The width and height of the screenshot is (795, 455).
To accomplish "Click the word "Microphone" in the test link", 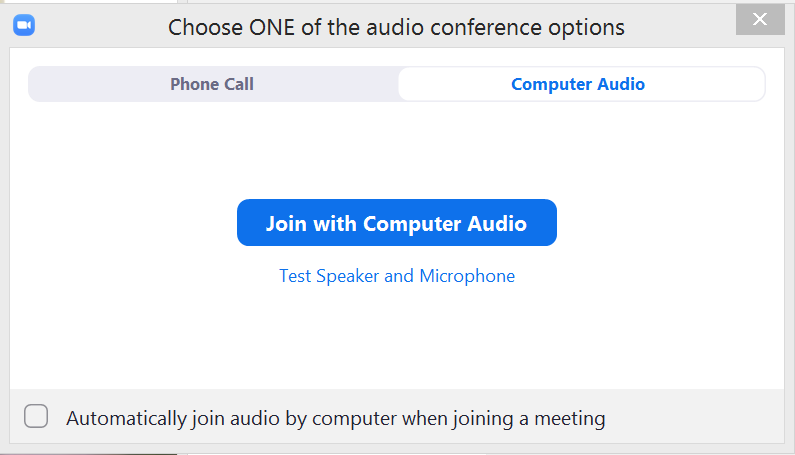I will [x=467, y=276].
